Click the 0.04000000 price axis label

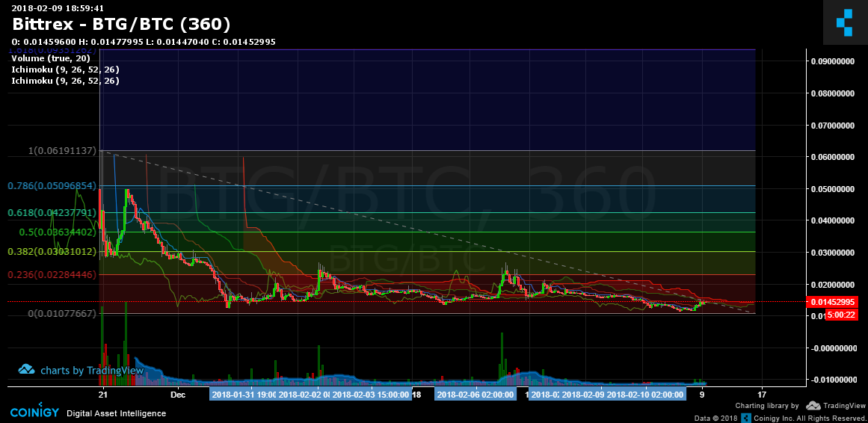tap(833, 221)
